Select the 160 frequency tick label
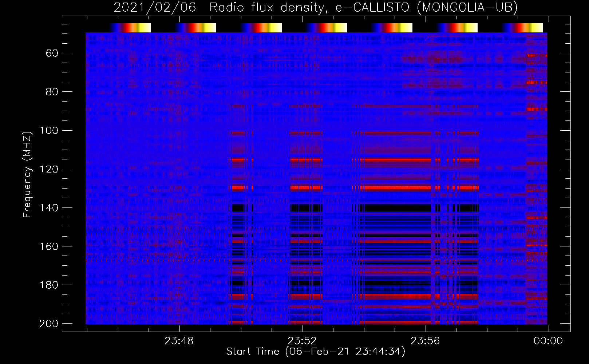 (49, 246)
